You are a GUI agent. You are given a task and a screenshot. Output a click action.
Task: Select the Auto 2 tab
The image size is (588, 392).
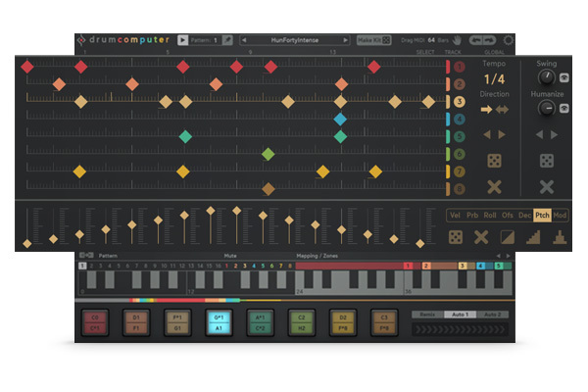[492, 315]
